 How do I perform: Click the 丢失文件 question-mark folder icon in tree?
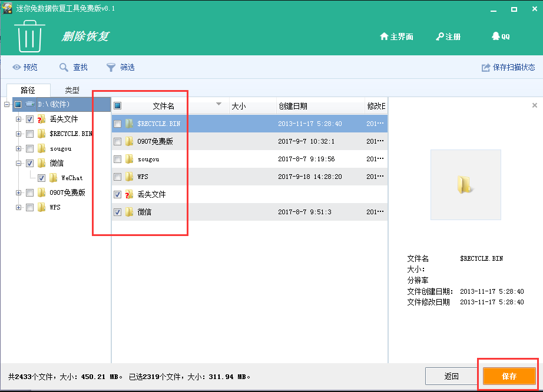(42, 119)
